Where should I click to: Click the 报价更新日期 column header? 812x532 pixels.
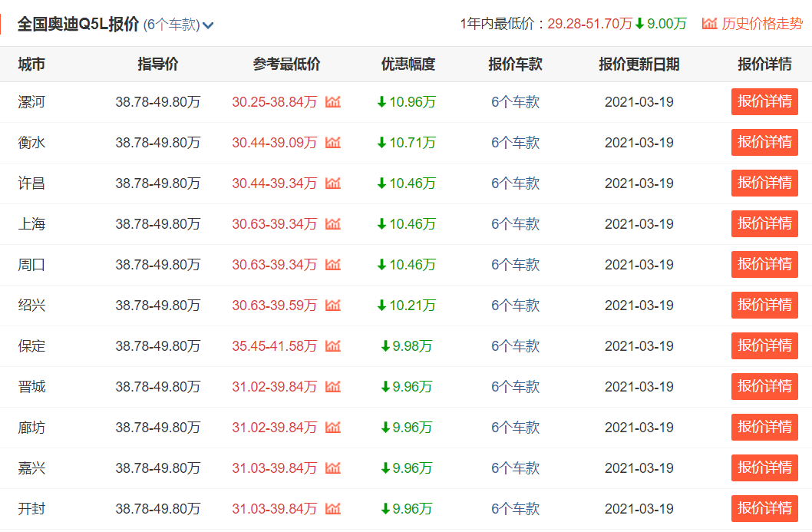(639, 64)
